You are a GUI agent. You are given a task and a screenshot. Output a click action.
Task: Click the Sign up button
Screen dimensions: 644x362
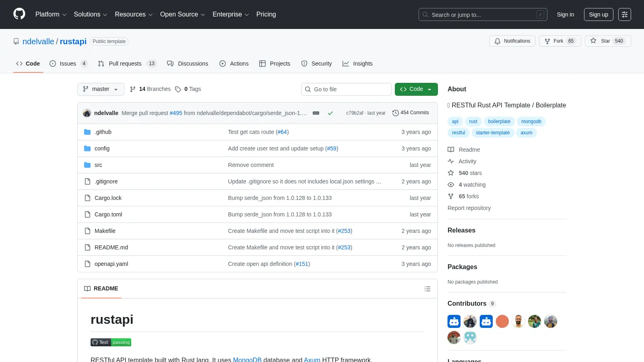coord(599,14)
